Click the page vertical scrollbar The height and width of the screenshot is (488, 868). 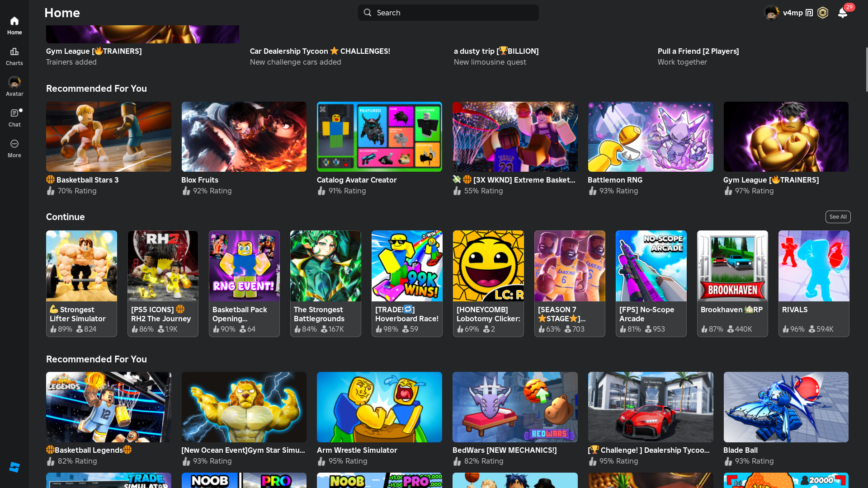866,70
